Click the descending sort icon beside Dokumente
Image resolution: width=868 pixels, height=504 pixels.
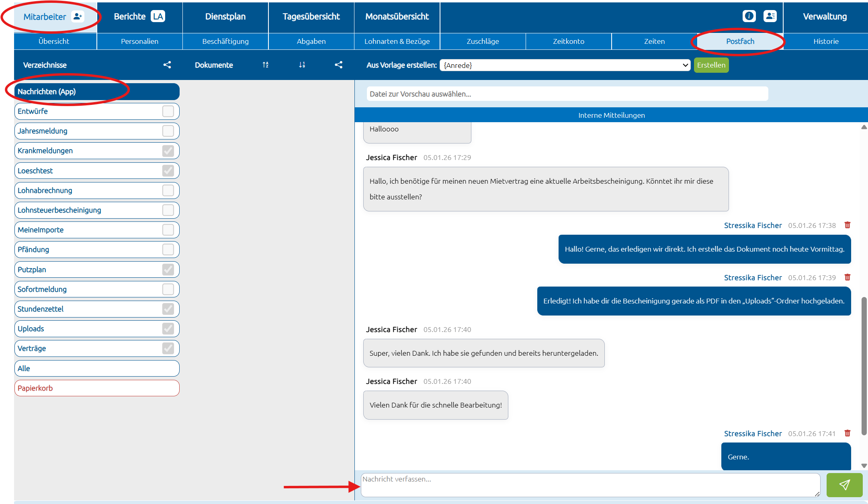(302, 65)
